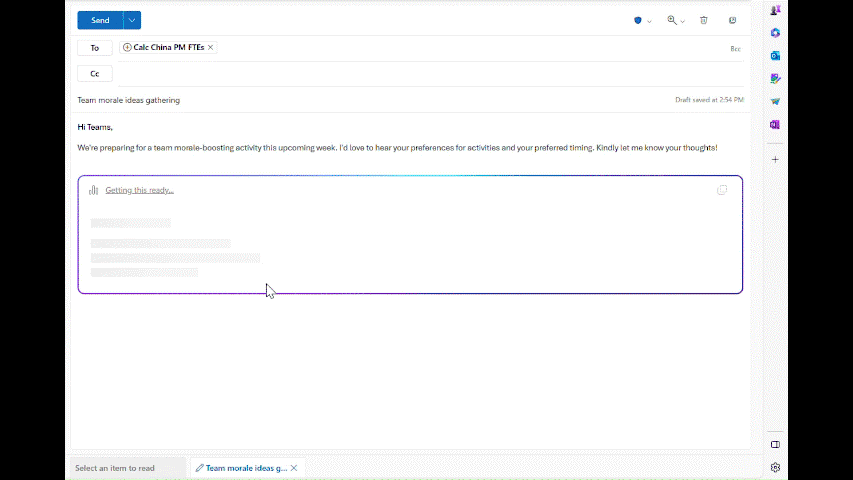Discard the draft with the trash icon
Screen dimensions: 853x480
(x=703, y=20)
